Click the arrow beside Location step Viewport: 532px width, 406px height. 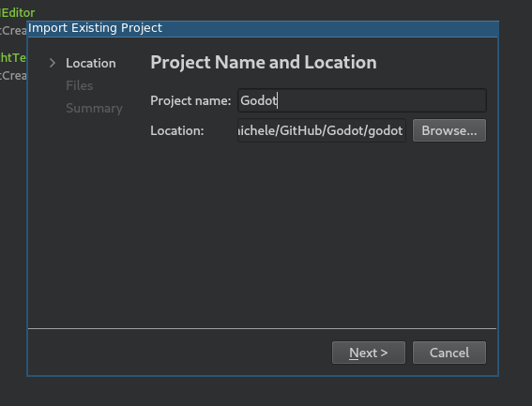[x=53, y=63]
